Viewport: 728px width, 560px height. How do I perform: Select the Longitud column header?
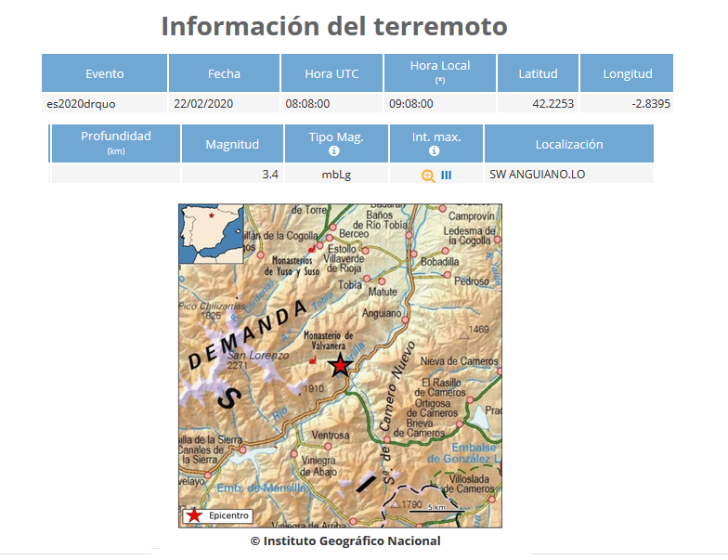tap(627, 73)
